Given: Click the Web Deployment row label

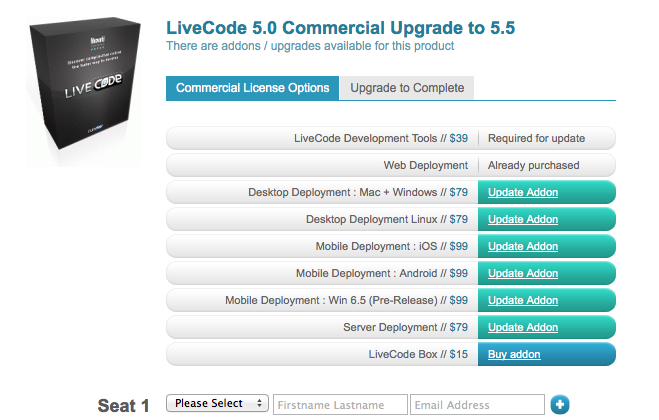Looking at the screenshot, I should click(x=425, y=165).
